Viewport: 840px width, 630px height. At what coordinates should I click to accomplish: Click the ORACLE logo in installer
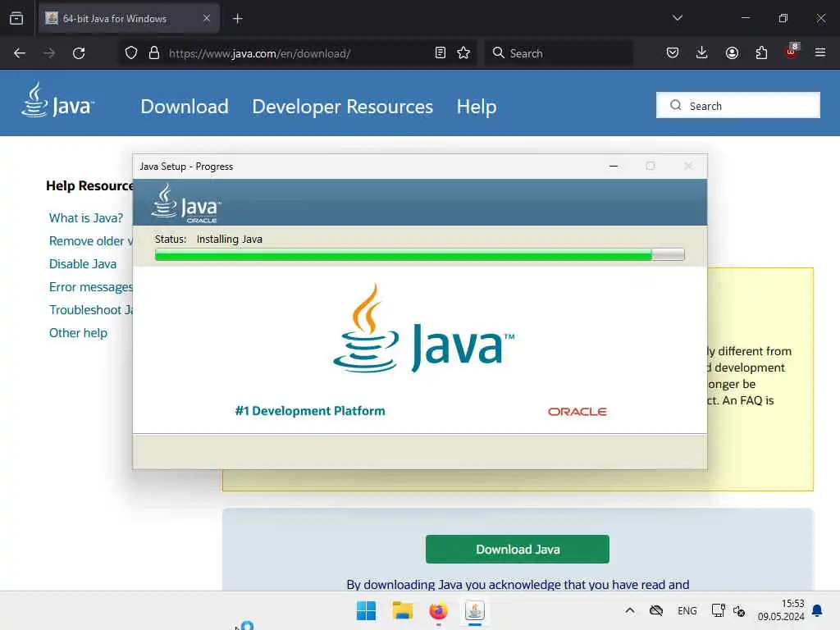point(577,412)
